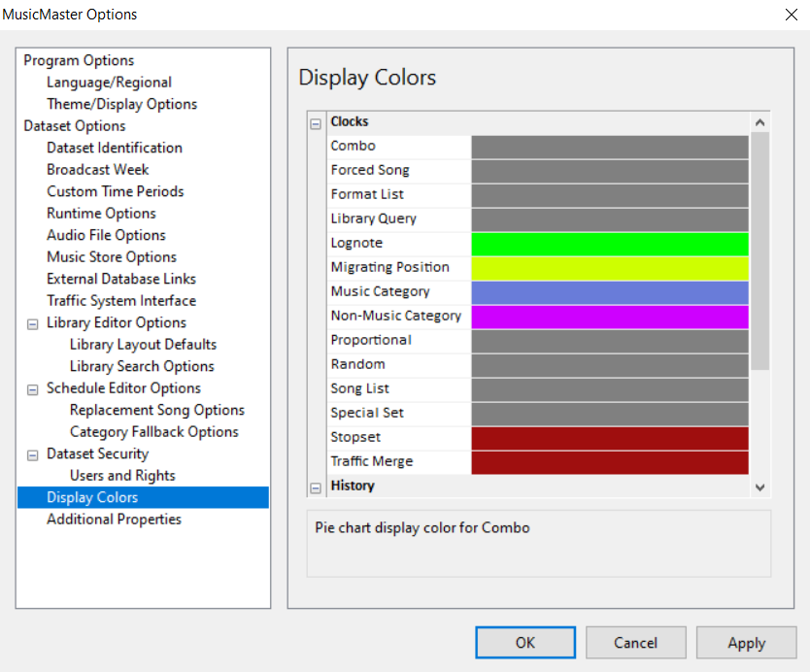Select the blue Music Category swatch

click(609, 292)
